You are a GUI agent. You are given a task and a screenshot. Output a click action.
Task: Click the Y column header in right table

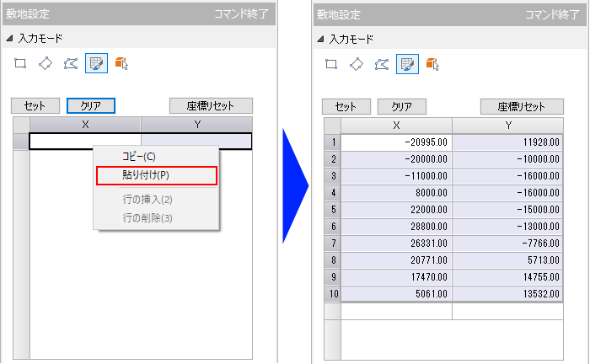coord(508,125)
